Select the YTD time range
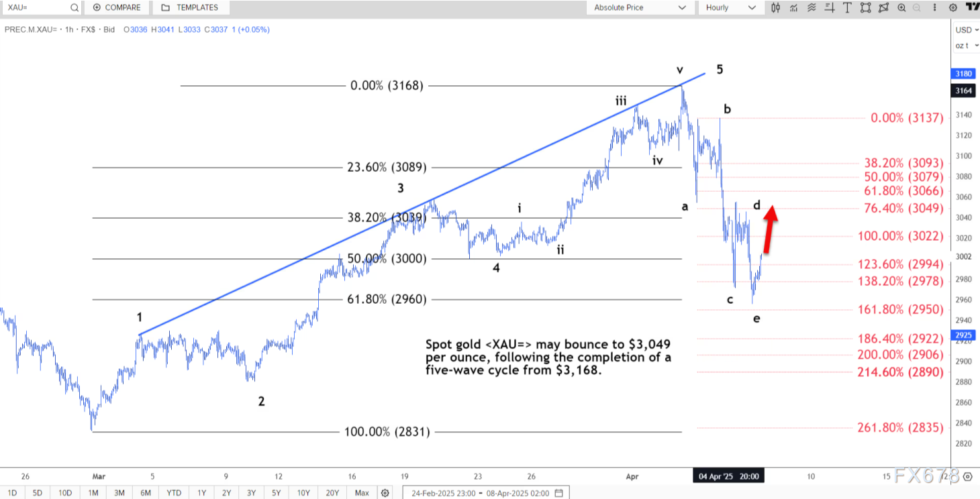 [174, 493]
